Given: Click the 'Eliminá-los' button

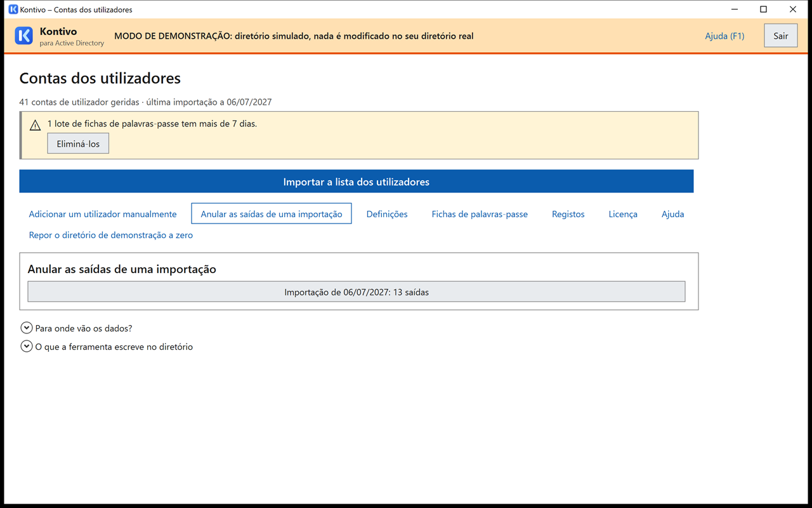Looking at the screenshot, I should pyautogui.click(x=78, y=144).
